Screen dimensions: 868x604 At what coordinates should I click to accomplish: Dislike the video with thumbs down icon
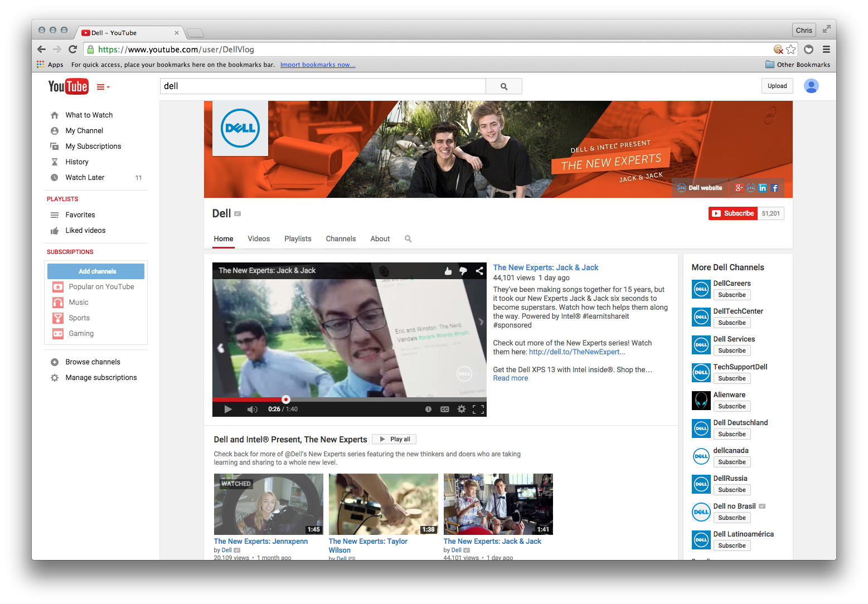pyautogui.click(x=463, y=271)
